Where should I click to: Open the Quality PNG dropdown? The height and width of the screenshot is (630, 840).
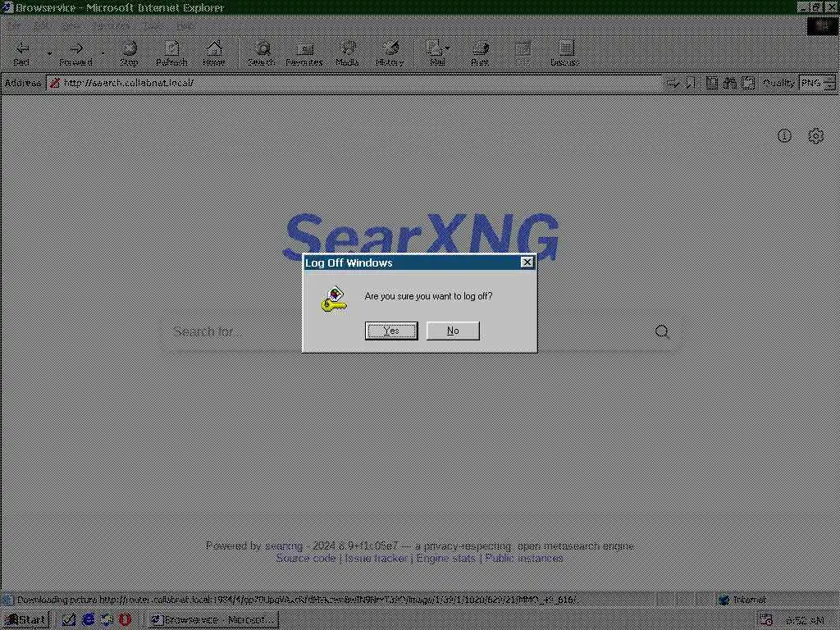tap(817, 83)
